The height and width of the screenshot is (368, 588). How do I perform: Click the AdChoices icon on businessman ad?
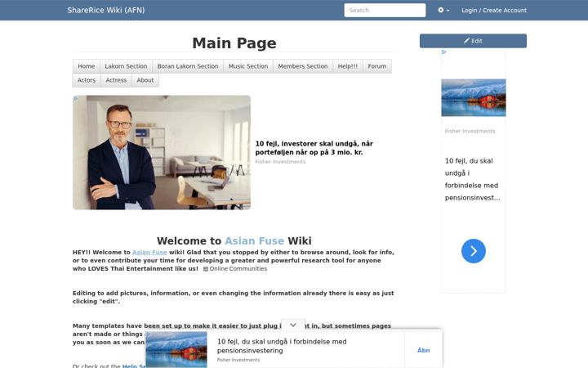(76, 98)
